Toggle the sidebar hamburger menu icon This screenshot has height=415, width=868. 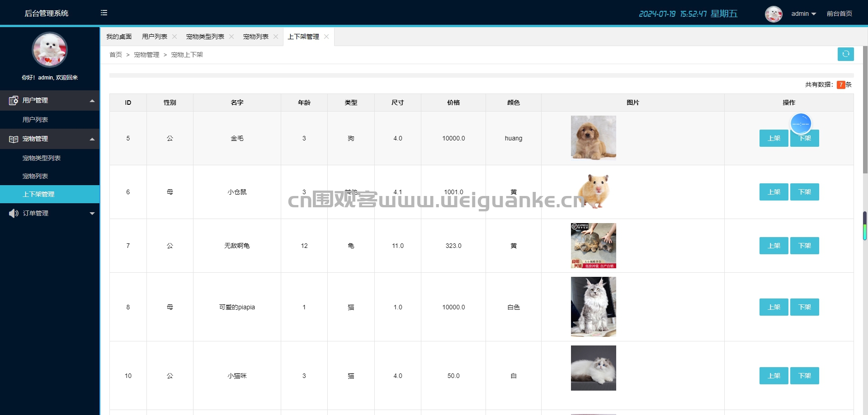pyautogui.click(x=104, y=13)
